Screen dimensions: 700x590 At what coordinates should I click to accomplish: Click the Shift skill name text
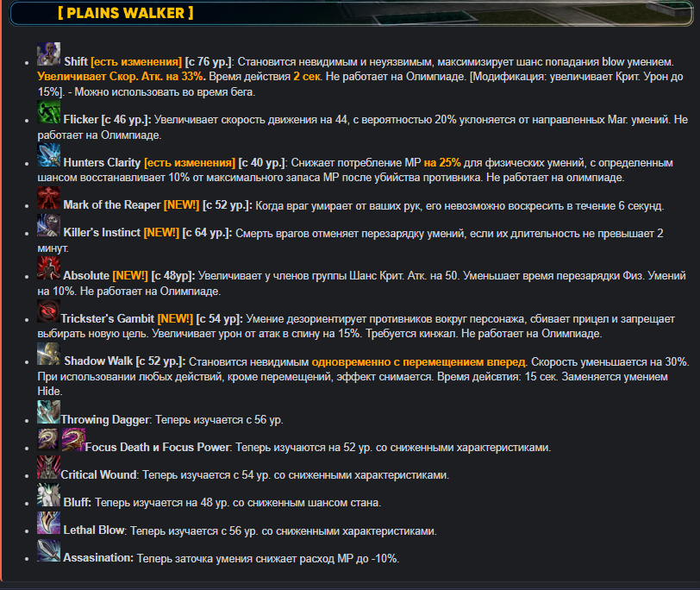(76, 61)
